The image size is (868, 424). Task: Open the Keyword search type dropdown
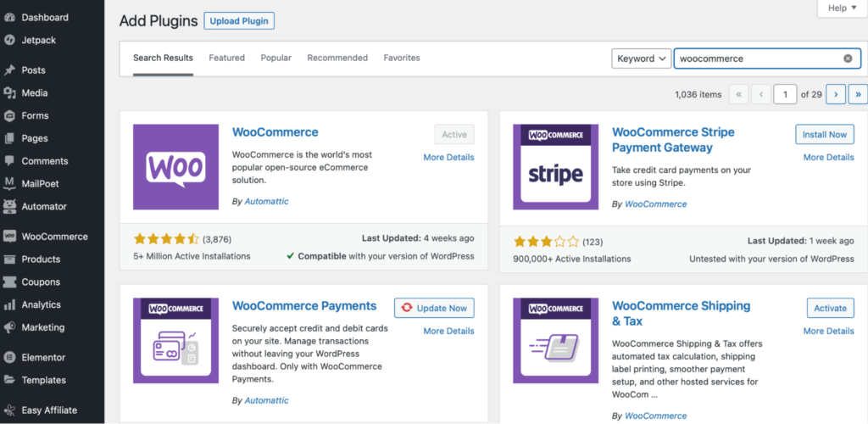[641, 59]
